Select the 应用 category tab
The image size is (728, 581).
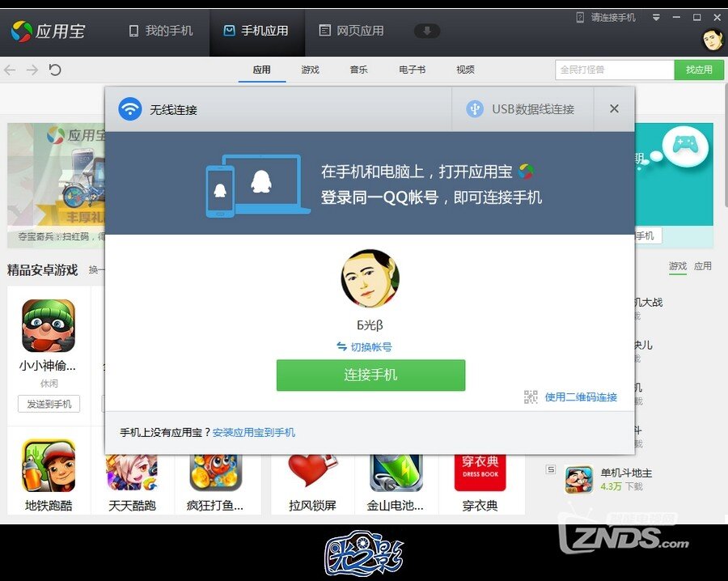click(262, 70)
